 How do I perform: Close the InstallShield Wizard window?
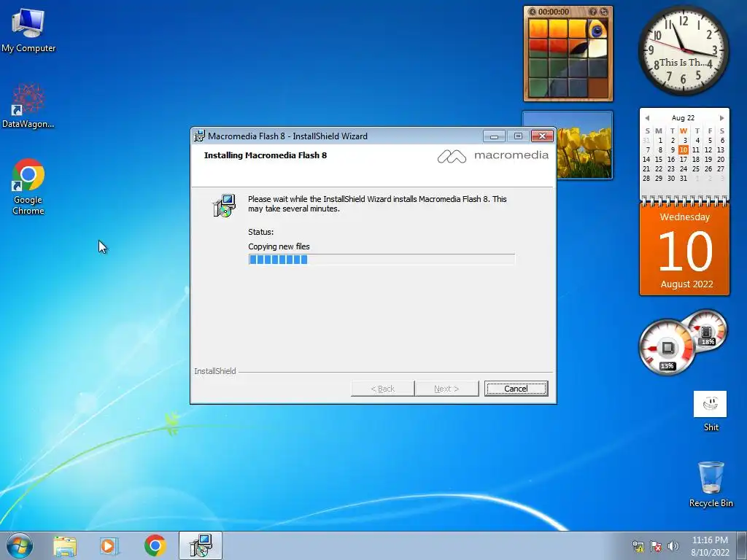pyautogui.click(x=542, y=136)
